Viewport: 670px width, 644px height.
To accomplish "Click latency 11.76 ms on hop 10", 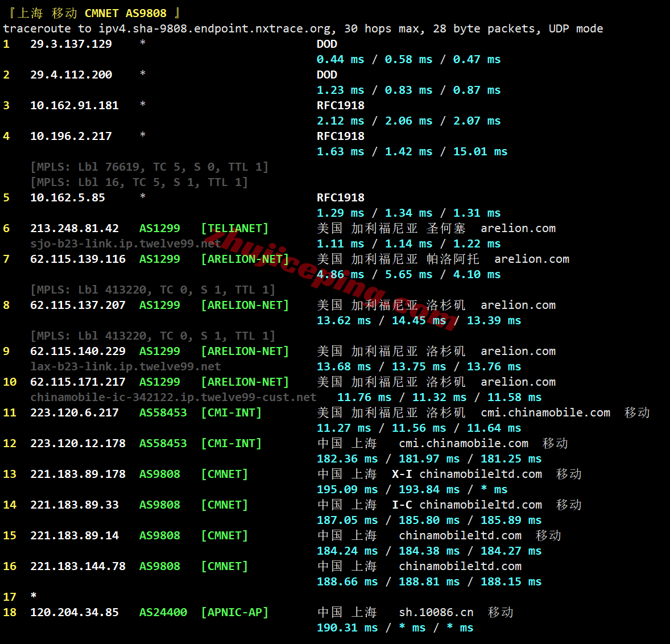I will pos(365,398).
